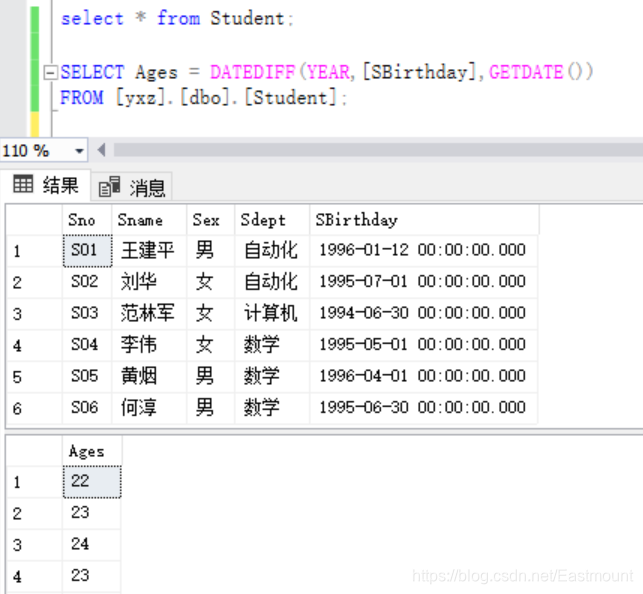Screen dimensions: 643x594
Task: Select the Ages column header
Action: point(92,451)
